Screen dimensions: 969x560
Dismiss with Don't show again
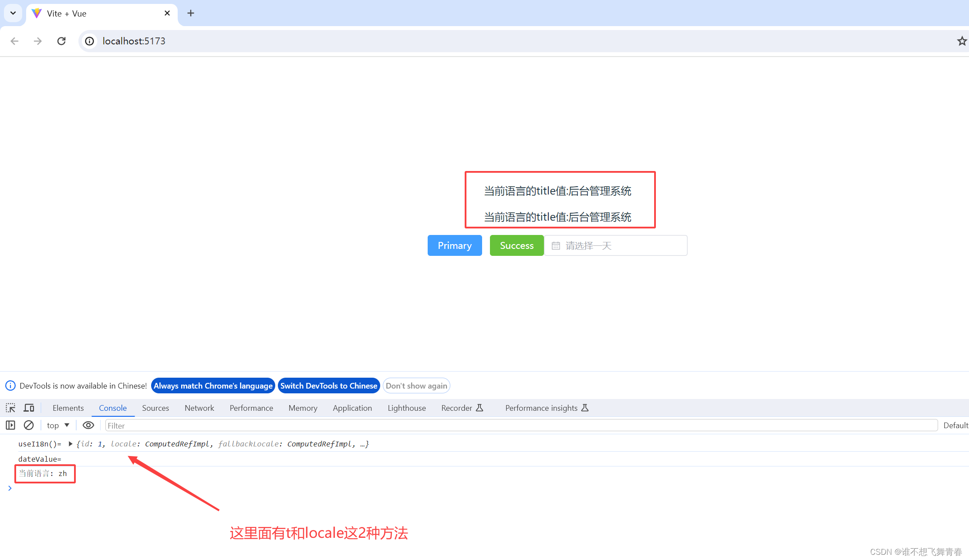(416, 386)
